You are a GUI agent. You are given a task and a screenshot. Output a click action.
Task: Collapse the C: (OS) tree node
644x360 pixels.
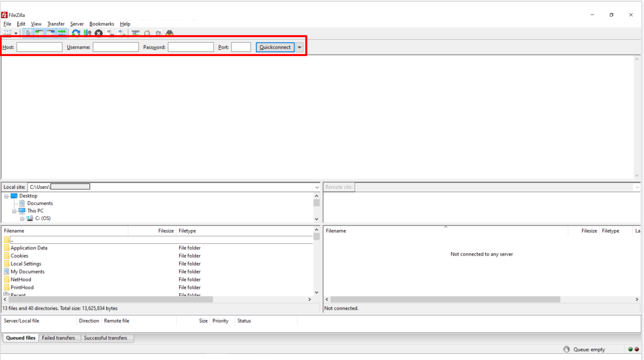(22, 219)
